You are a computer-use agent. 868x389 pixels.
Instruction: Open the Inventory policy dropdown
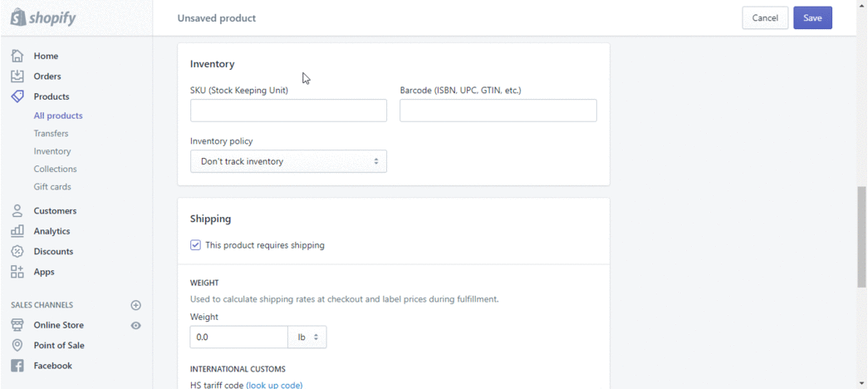coord(288,161)
